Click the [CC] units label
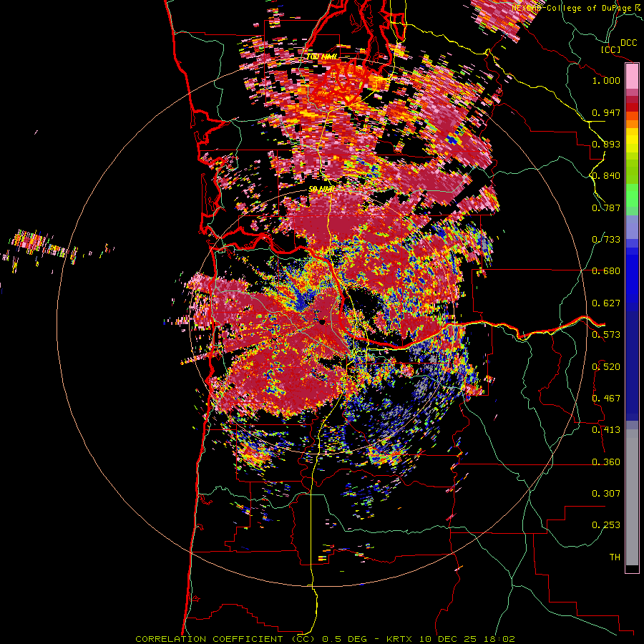644x644 pixels. 610,49
